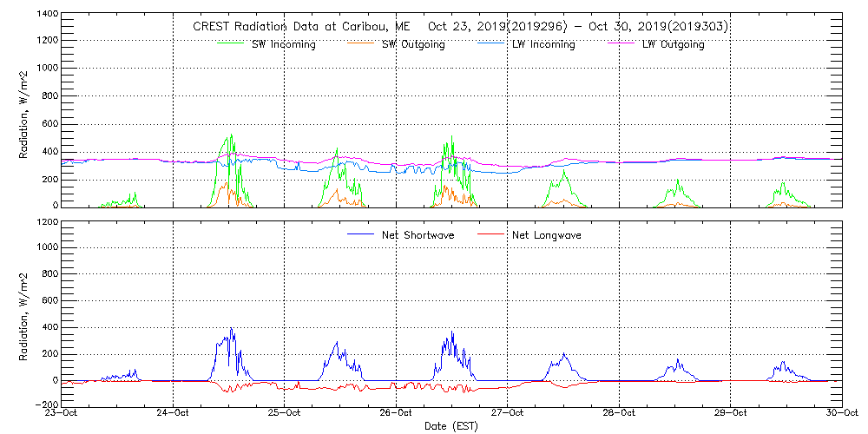Viewport: 868px width, 434px height.
Task: Click the SW Incoming peak between 24-Oct and 25-Oct
Action: tap(232, 135)
